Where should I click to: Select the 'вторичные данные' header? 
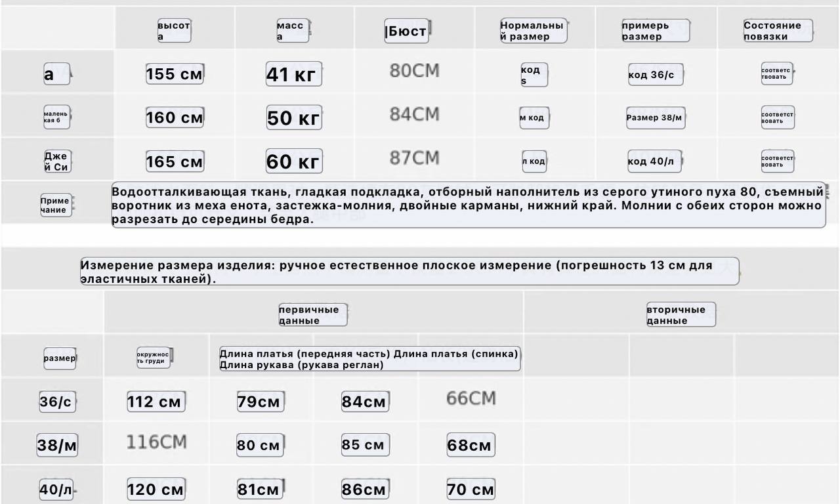tap(681, 315)
